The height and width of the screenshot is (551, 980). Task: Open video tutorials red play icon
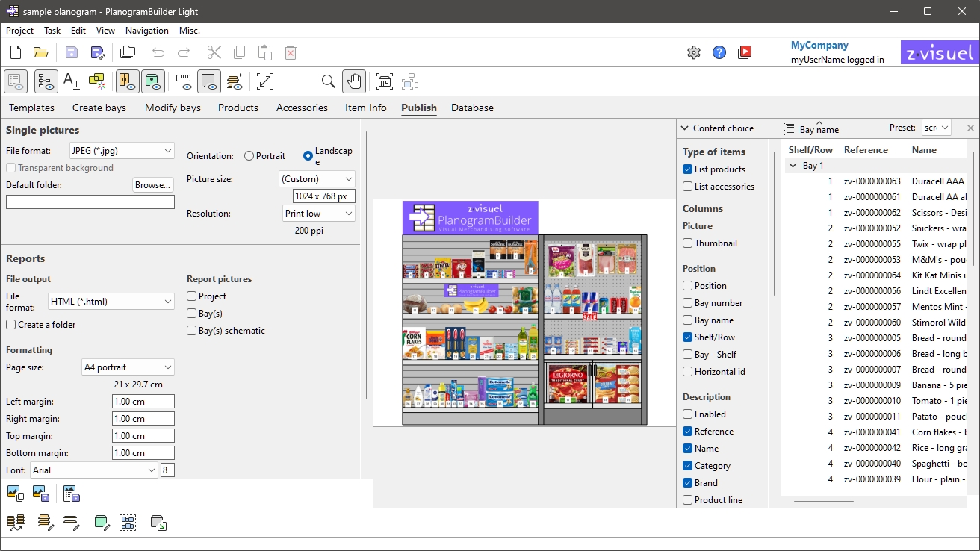pos(745,52)
